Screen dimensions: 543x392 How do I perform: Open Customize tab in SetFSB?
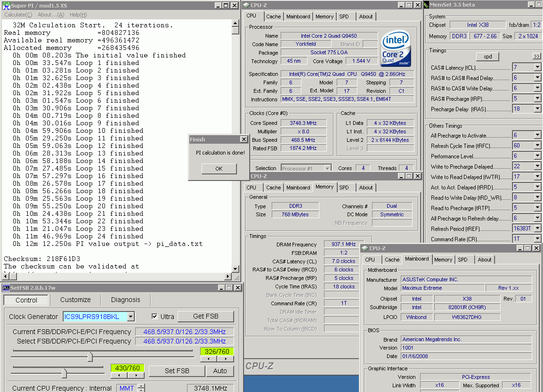(x=75, y=300)
